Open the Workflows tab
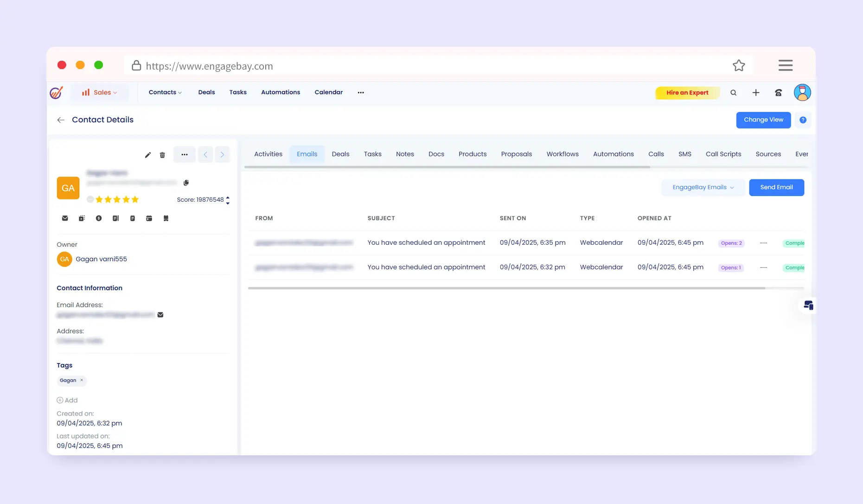863x504 pixels. coord(562,154)
